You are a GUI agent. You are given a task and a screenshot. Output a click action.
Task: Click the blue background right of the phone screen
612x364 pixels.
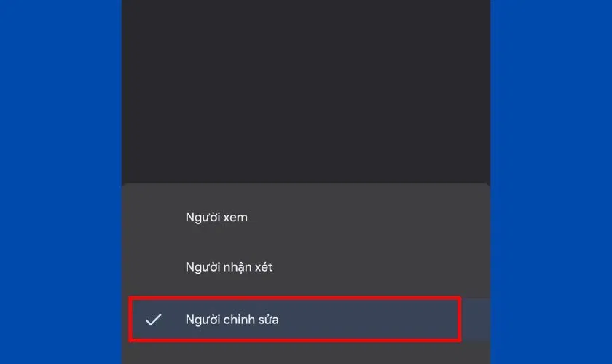[x=551, y=182]
